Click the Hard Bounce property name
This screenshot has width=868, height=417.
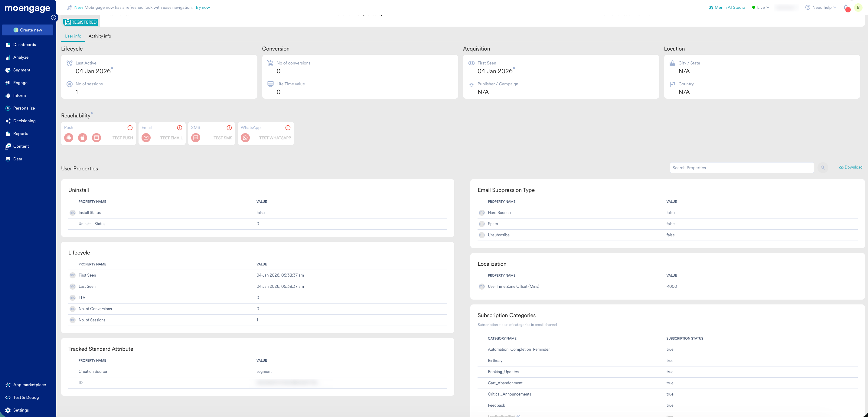coord(499,213)
